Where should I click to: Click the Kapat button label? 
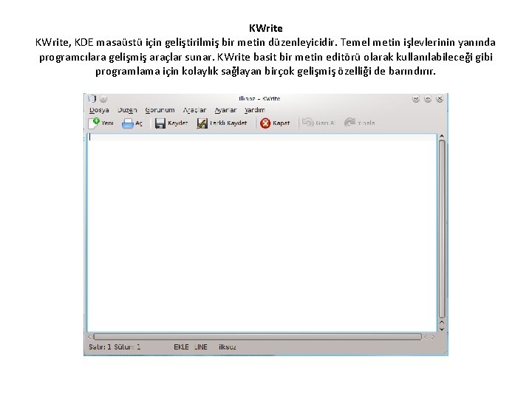282,123
